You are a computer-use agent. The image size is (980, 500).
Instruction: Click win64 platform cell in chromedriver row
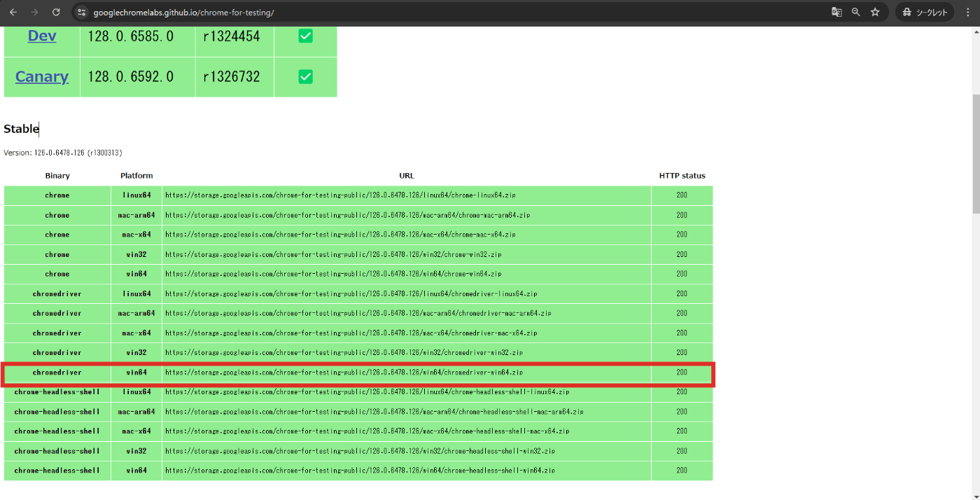tap(136, 373)
